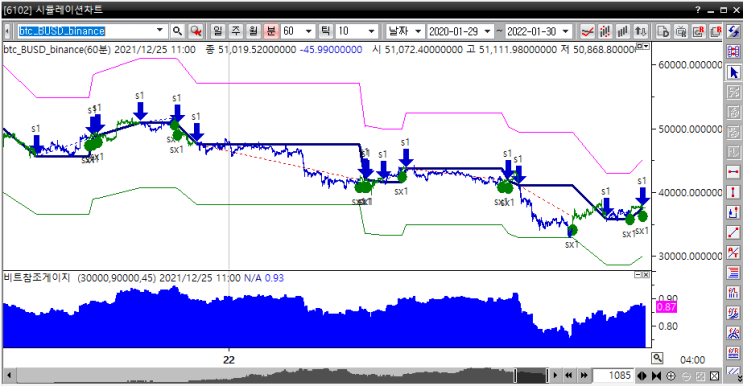Screen dimensions: 743x386
Task: Toggle the 월 monthly period button
Action: tap(254, 31)
